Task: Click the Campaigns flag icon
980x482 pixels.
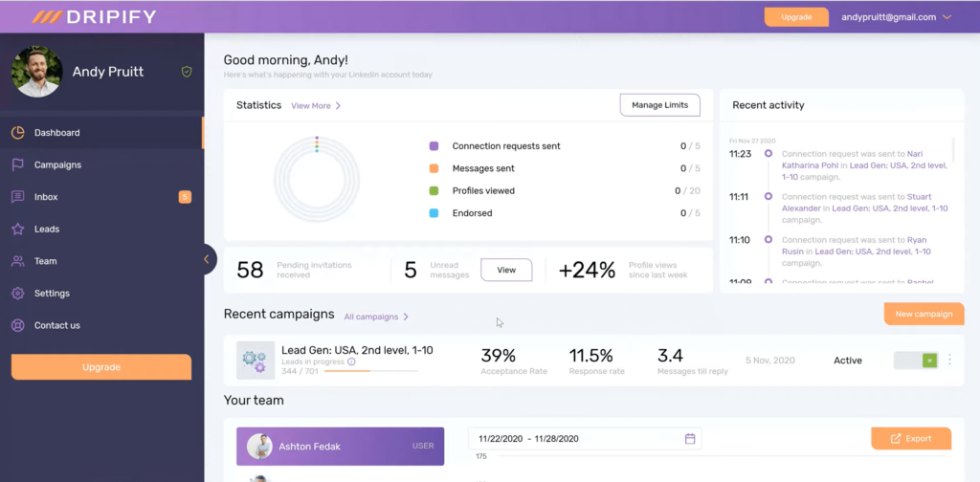Action: (17, 164)
